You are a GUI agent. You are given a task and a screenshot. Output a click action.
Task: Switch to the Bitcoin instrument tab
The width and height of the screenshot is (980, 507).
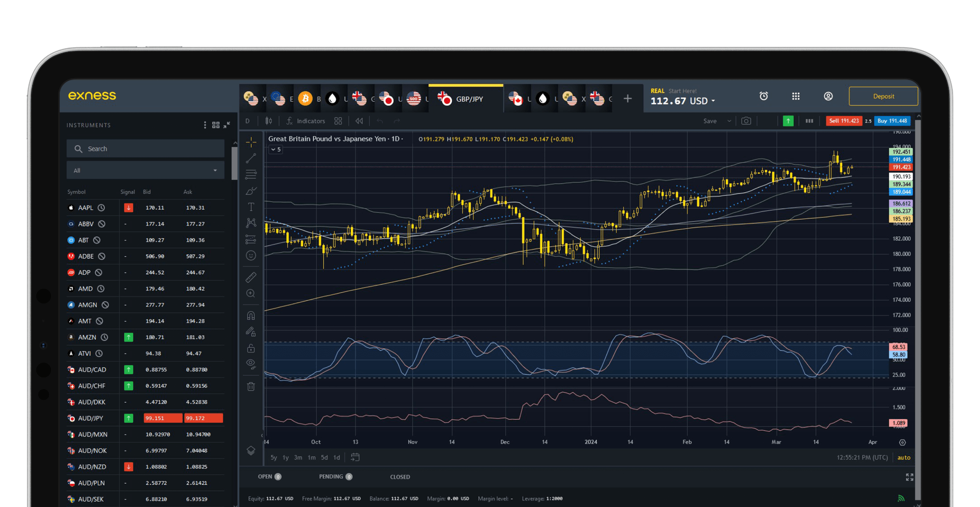click(x=307, y=99)
